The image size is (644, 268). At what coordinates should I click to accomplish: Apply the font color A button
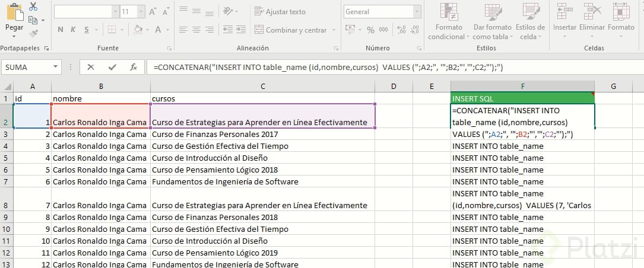158,30
